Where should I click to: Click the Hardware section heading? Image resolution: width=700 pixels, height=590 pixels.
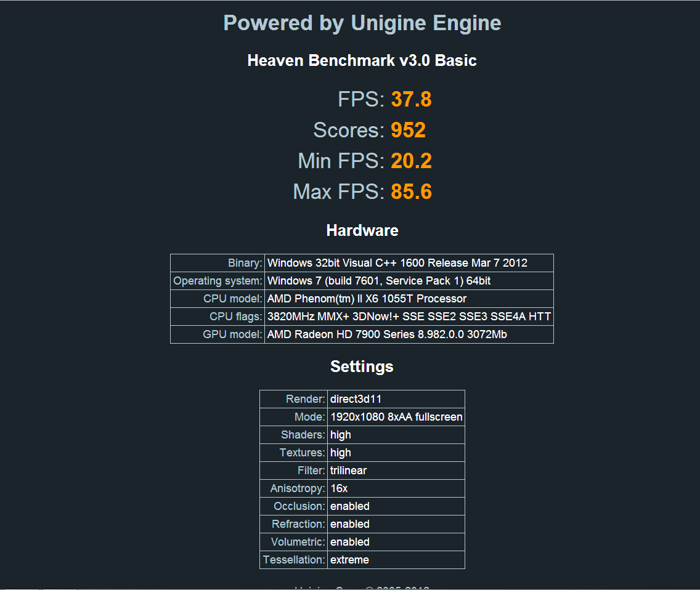tap(362, 230)
